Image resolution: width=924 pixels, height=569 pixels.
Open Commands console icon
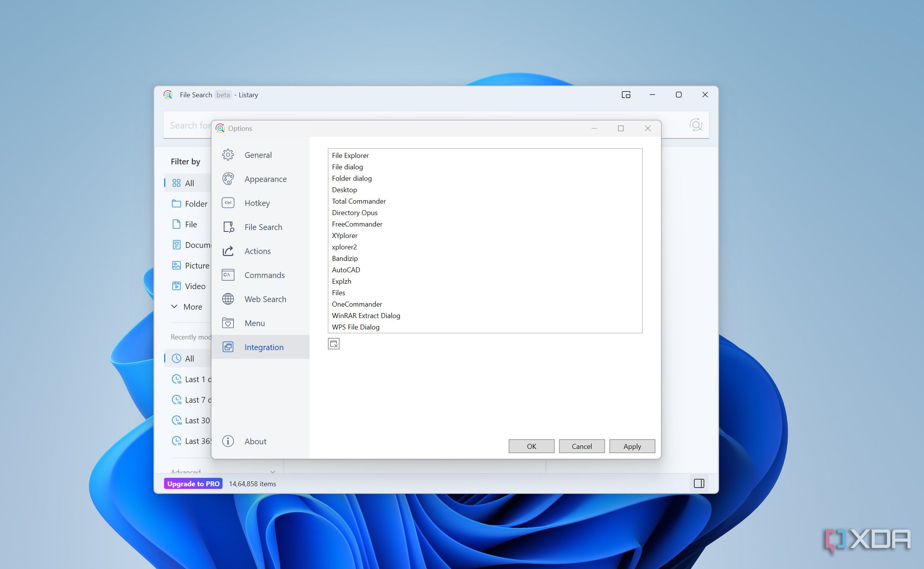pos(228,275)
